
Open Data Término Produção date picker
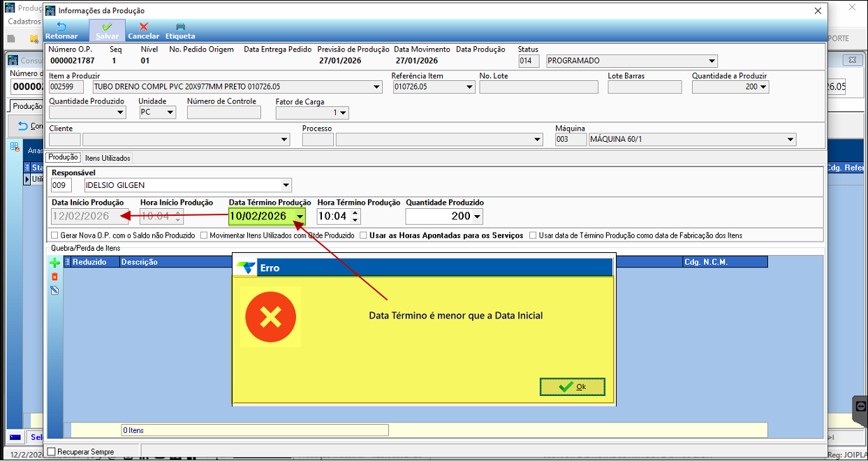pos(300,217)
